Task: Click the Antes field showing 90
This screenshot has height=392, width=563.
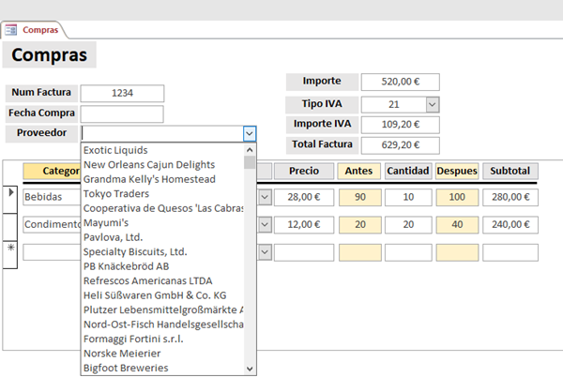Action: 358,197
